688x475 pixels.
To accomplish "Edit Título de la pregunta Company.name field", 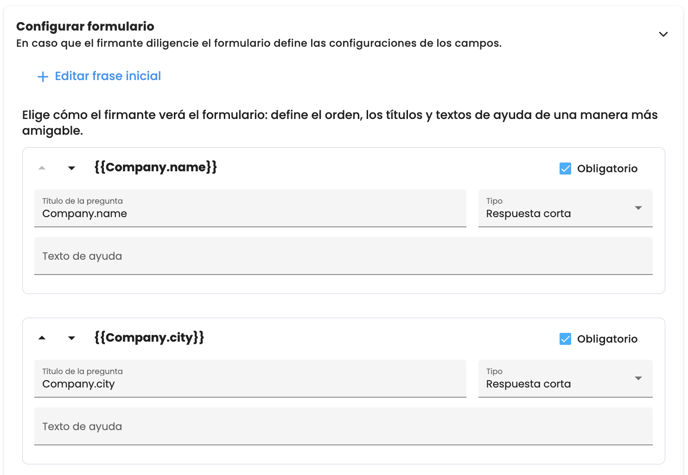I will 250,213.
